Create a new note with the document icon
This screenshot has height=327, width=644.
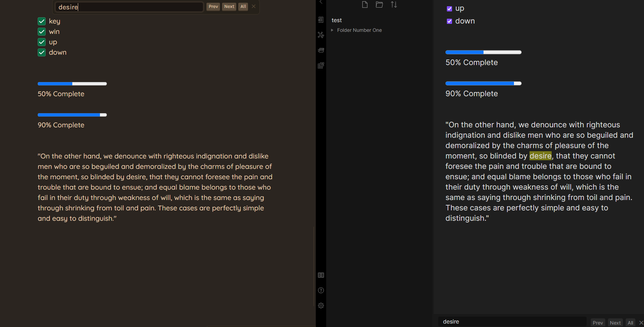click(x=365, y=4)
